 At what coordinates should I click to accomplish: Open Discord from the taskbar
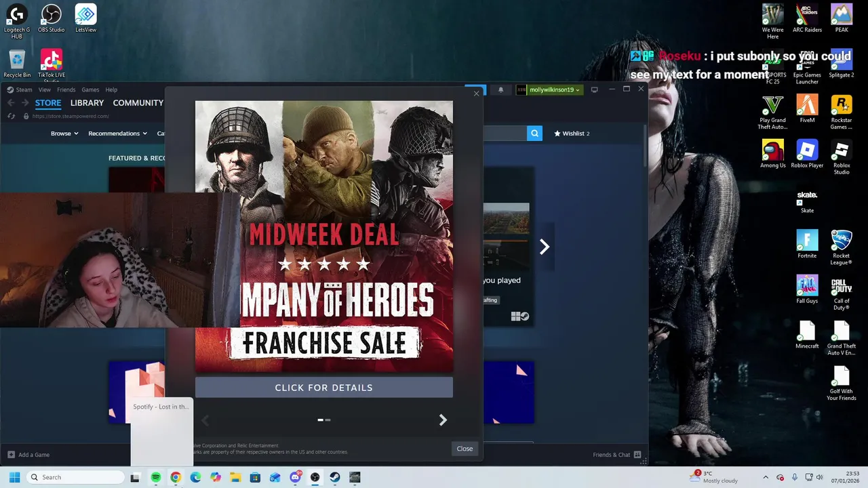pyautogui.click(x=295, y=477)
